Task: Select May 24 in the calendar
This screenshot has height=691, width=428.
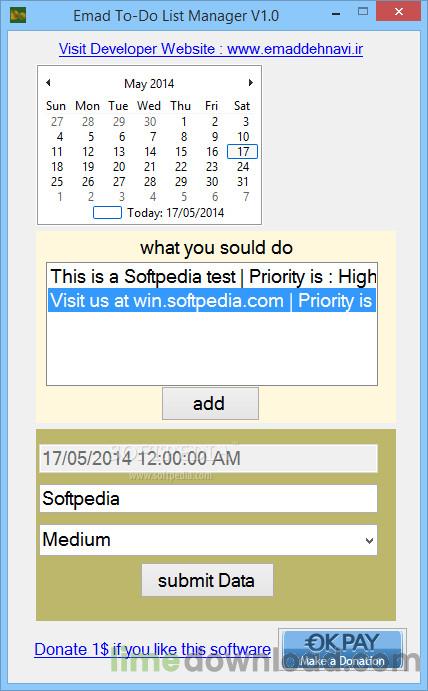Action: [242, 167]
